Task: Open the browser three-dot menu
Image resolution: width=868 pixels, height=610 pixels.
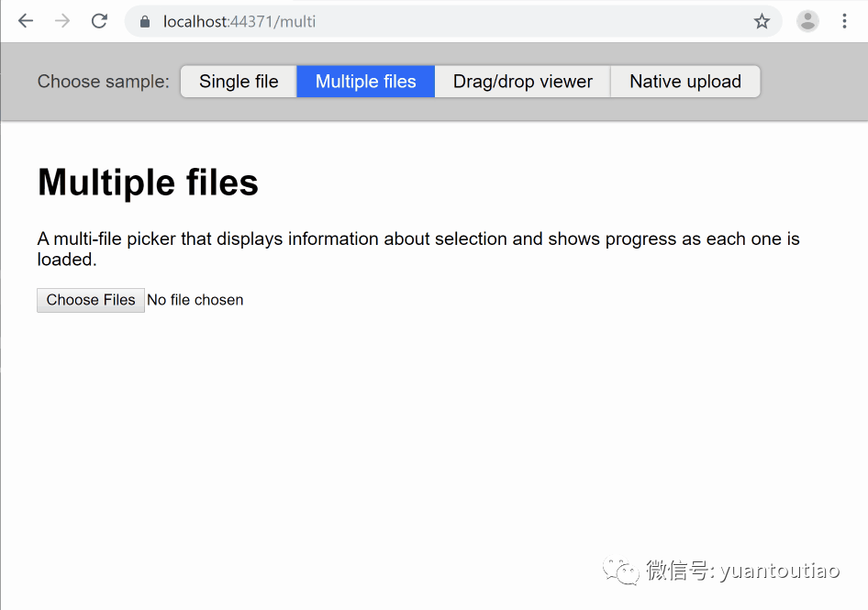Action: pos(844,21)
